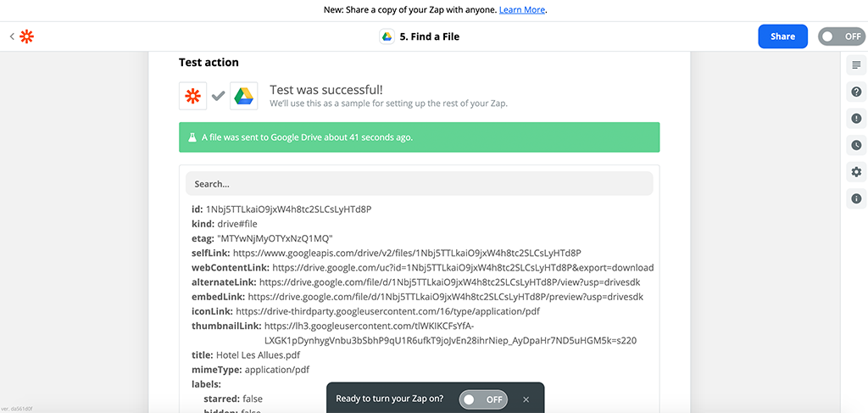
Task: Click the Google Drive icon in the step title
Action: point(387,36)
